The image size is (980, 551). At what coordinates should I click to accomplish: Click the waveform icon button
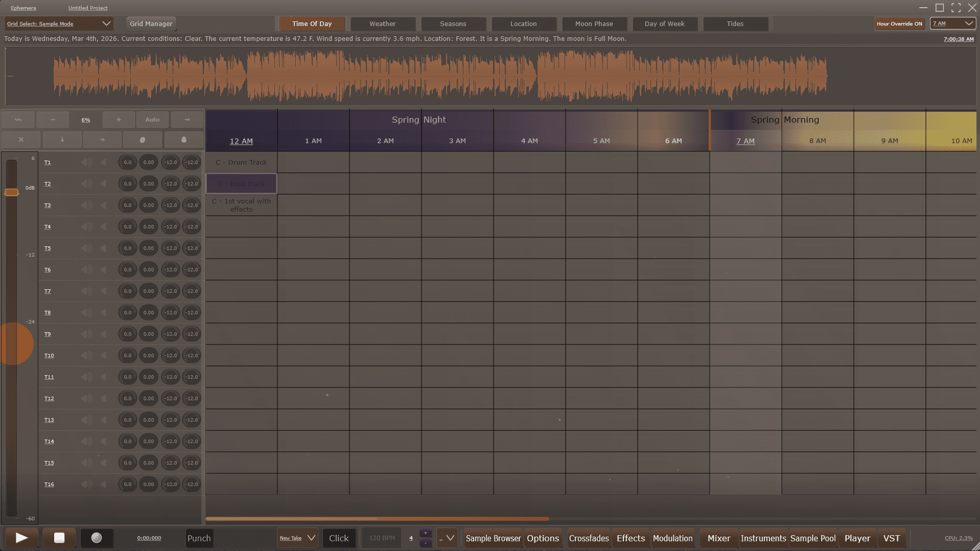(x=18, y=120)
